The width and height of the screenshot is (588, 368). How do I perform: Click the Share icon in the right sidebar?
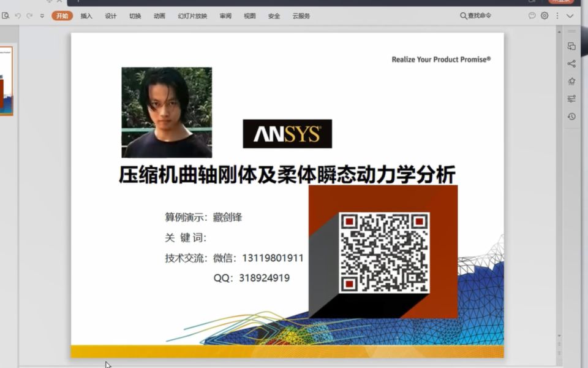coord(571,64)
